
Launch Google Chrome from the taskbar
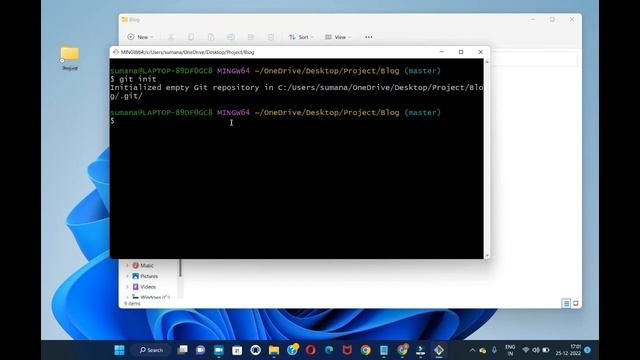365,350
